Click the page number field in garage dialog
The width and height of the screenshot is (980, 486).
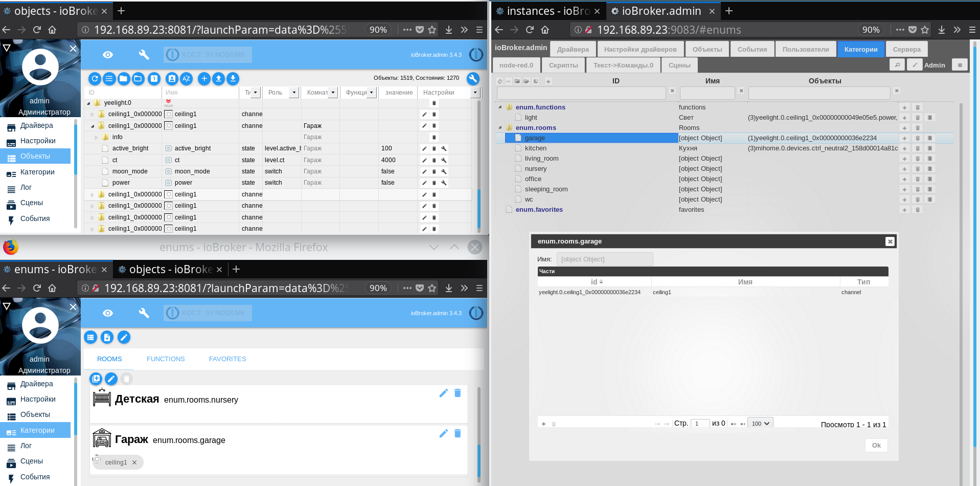[x=700, y=424]
